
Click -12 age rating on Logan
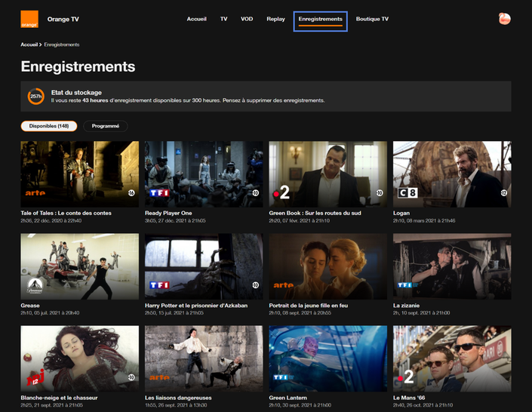point(504,192)
